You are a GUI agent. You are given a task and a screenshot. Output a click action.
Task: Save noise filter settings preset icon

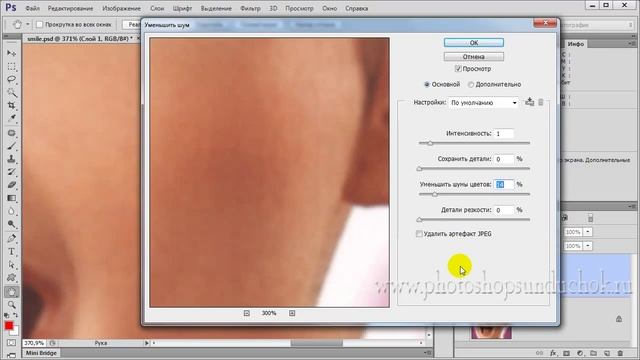pos(529,102)
